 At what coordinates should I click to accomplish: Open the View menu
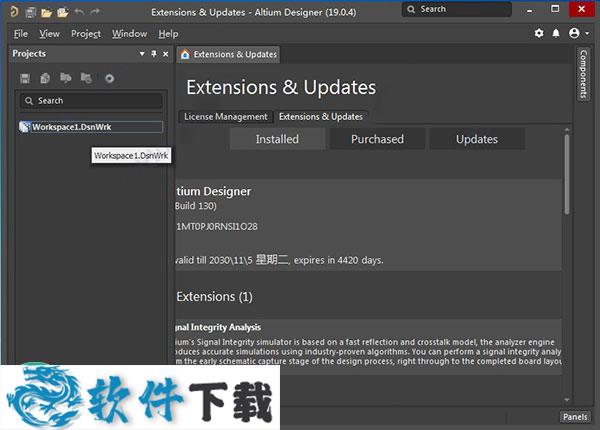coord(49,34)
